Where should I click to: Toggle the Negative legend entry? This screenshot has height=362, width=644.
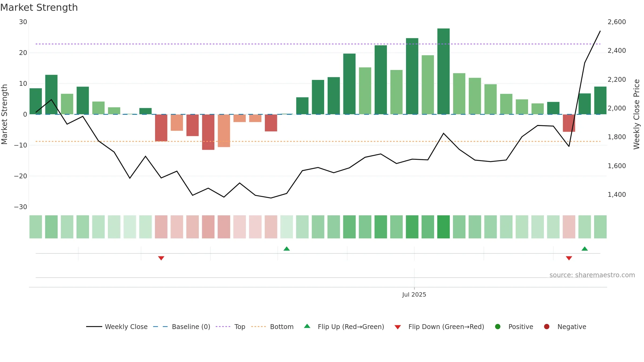coord(565,327)
